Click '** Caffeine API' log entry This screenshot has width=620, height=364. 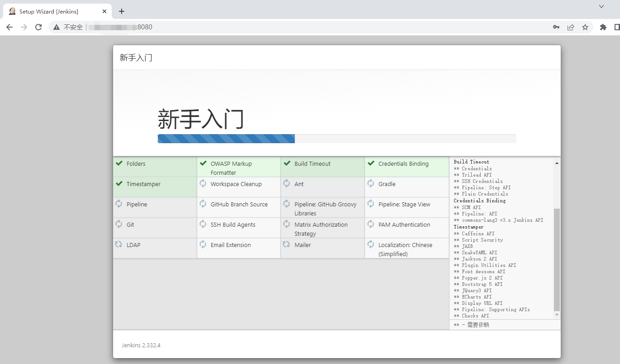(474, 233)
